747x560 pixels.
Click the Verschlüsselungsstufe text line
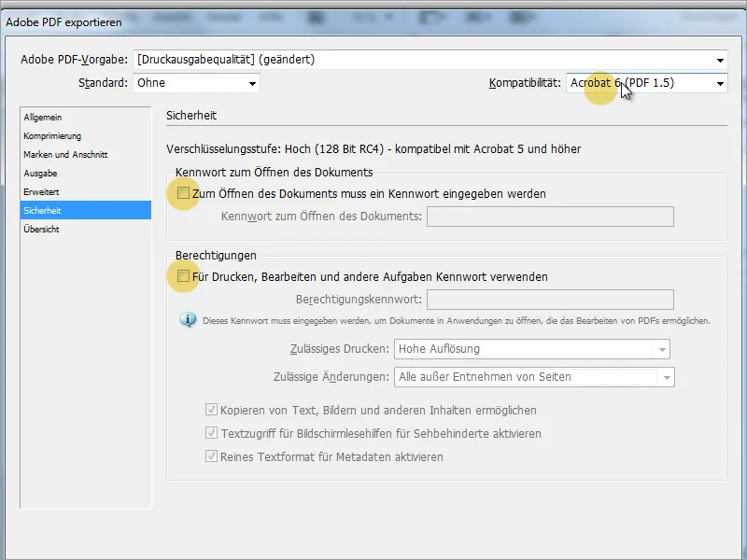click(x=373, y=149)
